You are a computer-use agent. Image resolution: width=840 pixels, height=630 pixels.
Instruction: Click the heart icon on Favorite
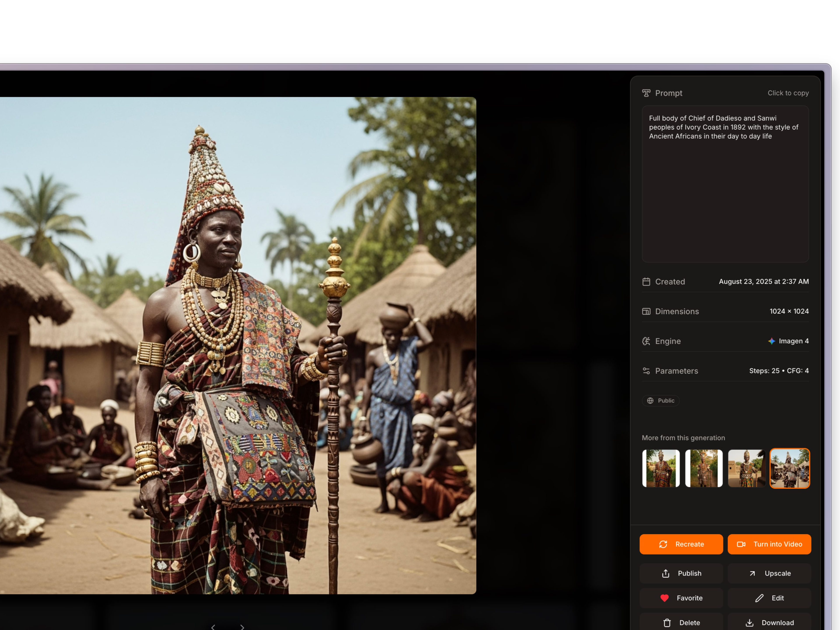665,598
